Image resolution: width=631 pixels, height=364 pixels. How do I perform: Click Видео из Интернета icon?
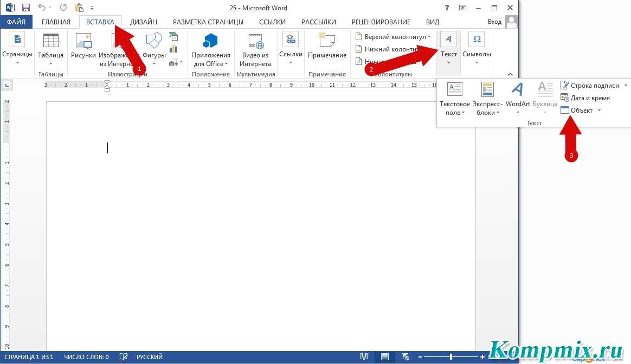click(x=255, y=50)
